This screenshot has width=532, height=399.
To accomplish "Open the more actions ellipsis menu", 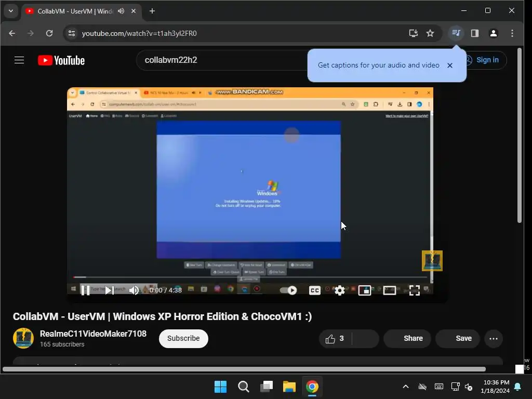I will [x=494, y=339].
